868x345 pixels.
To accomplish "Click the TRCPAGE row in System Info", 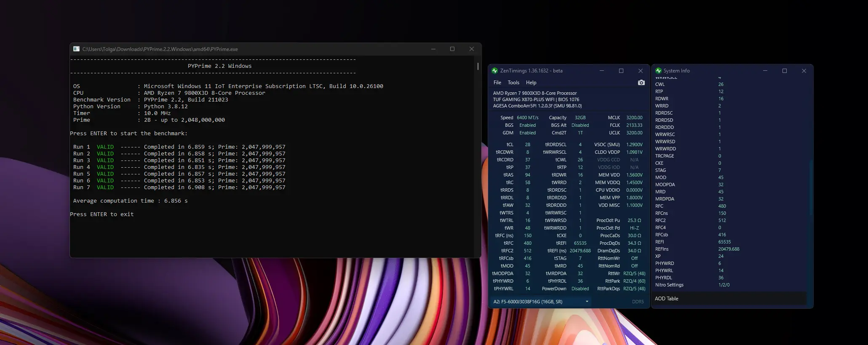I will (x=729, y=156).
